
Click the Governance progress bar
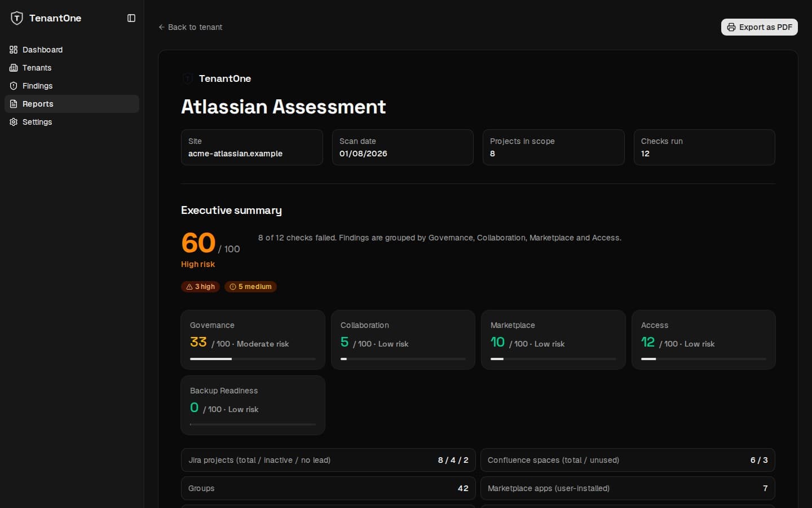[x=253, y=359]
